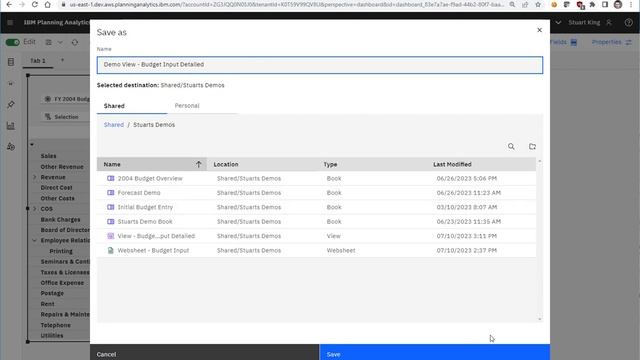Select the Utilities row
The height and width of the screenshot is (360, 640).
[x=51, y=336]
